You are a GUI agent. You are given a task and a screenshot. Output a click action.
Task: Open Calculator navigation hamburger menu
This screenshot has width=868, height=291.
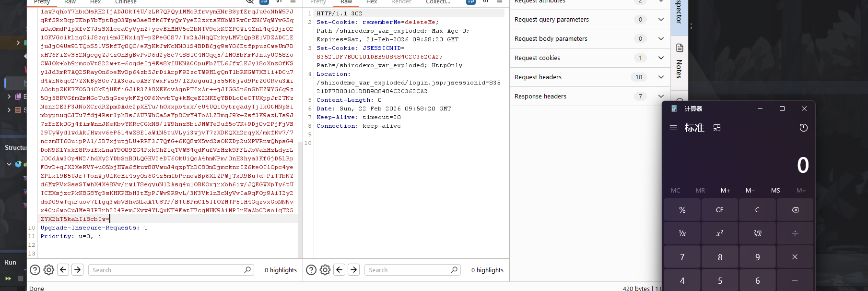pos(673,128)
